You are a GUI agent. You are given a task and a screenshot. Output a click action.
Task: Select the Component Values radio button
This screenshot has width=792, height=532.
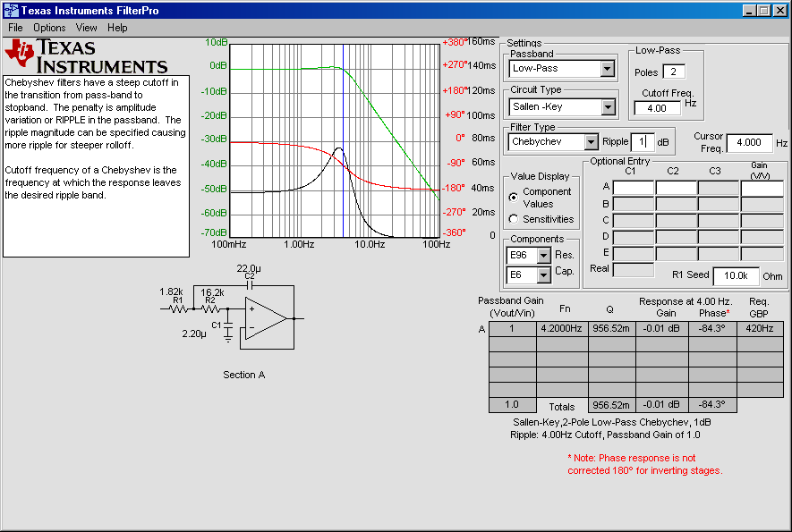514,198
